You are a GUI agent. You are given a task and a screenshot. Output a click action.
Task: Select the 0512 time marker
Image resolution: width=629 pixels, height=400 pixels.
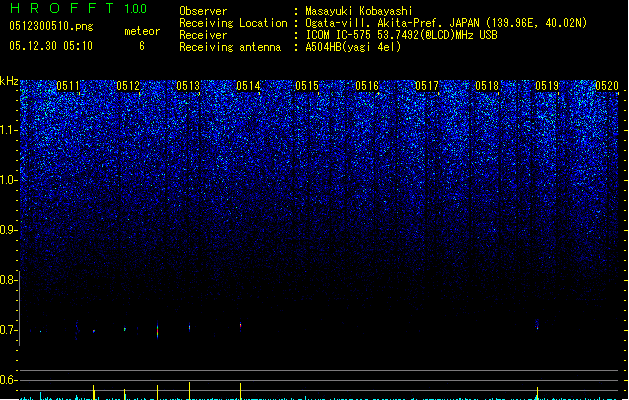coord(128,87)
